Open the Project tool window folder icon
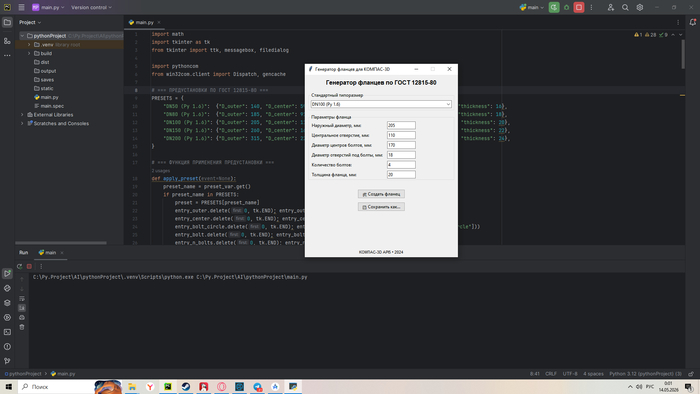Viewport: 700px width, 394px height. point(7,22)
